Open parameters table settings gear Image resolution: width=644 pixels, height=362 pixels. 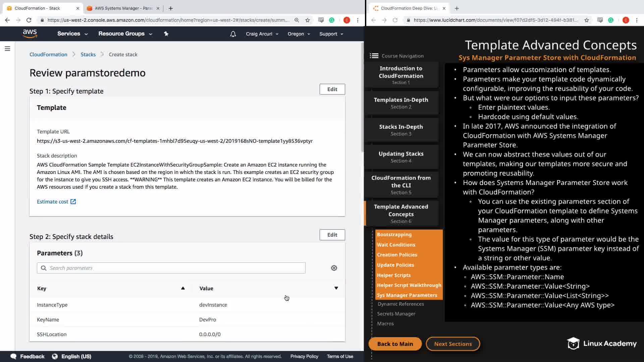point(334,268)
